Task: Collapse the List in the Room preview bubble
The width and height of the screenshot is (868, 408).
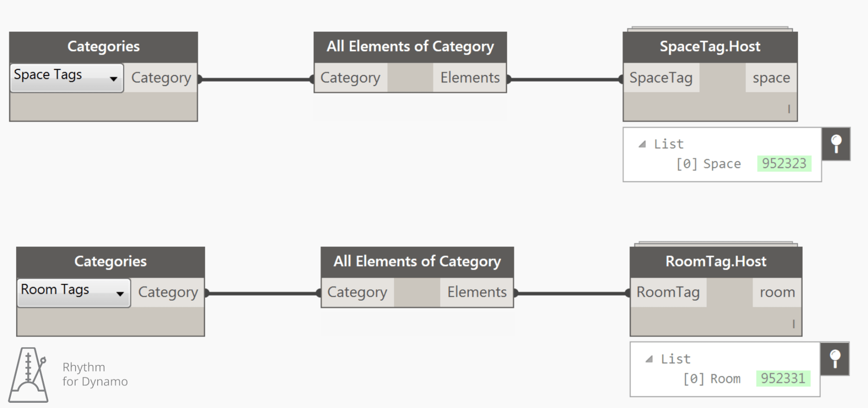Action: tap(649, 358)
